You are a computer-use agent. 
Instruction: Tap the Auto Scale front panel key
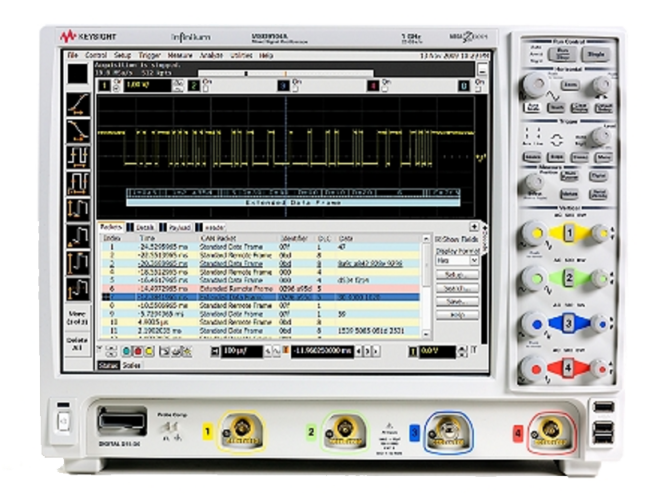tap(532, 108)
